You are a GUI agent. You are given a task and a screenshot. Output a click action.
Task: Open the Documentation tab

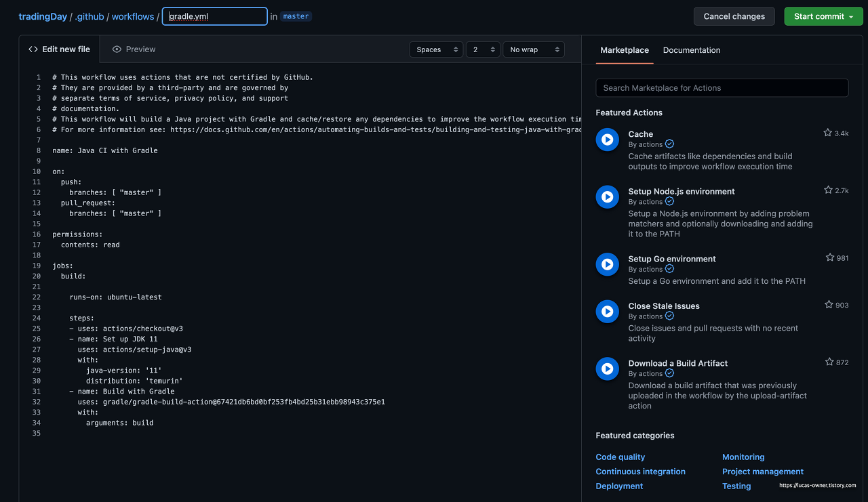click(692, 50)
